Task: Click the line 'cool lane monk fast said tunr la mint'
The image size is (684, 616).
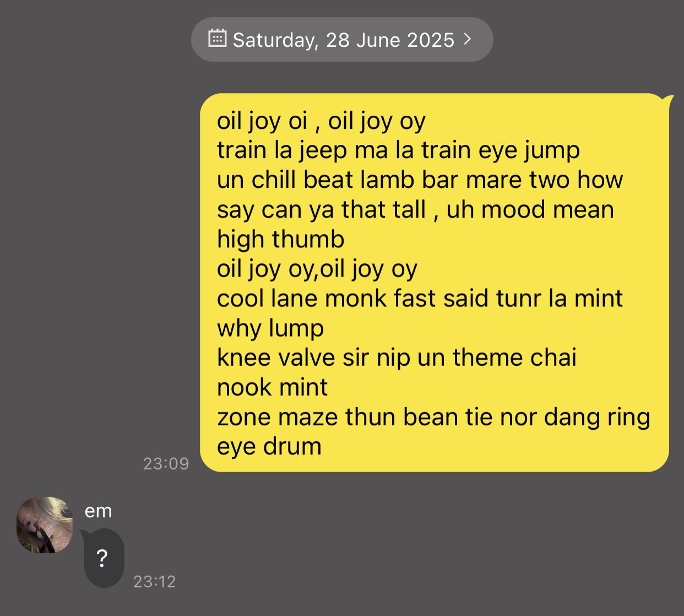Action: 420,299
